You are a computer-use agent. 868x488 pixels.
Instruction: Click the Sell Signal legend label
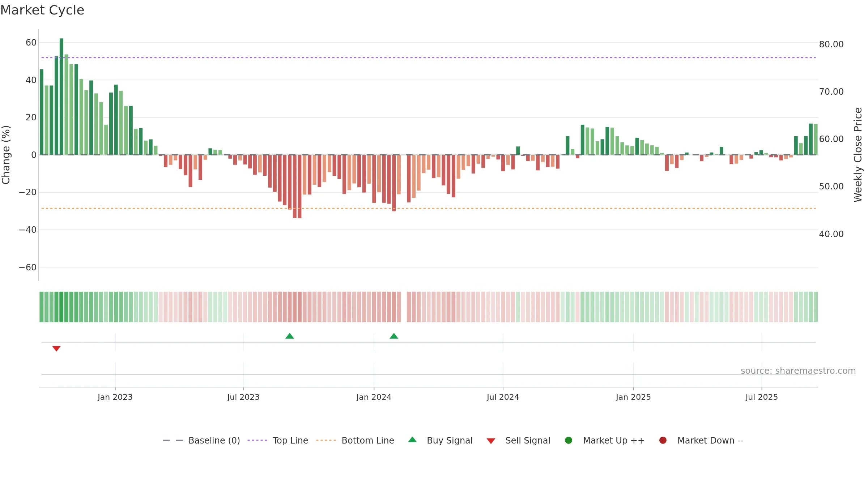click(x=528, y=440)
